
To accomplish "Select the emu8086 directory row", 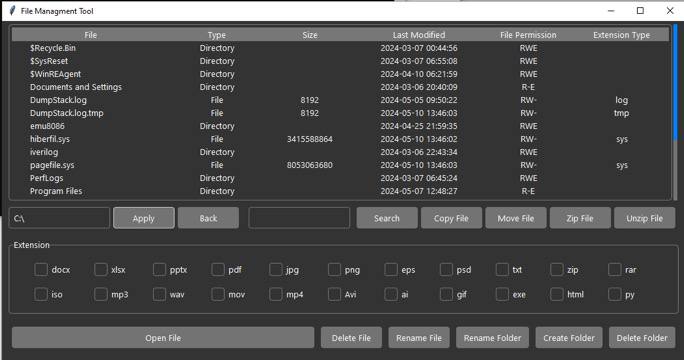I will coord(340,126).
